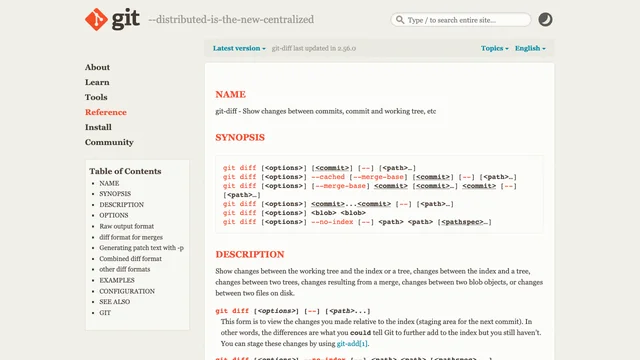The width and height of the screenshot is (640, 360).
Task: Toggle dark mode with the moon icon
Action: 545,19
